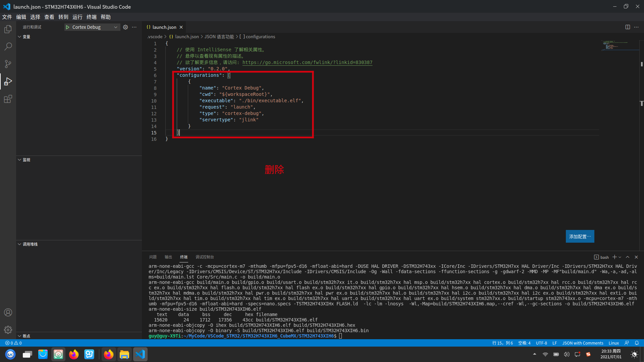Screen dimensions: 644x362
Task: Change language mode JSON with Comments
Action: pos(583,343)
